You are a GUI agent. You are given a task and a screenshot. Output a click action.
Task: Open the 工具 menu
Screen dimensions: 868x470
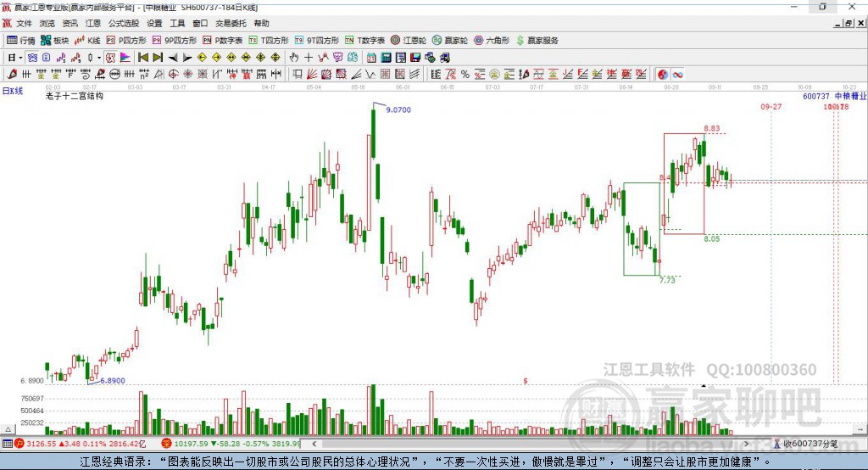(x=177, y=23)
